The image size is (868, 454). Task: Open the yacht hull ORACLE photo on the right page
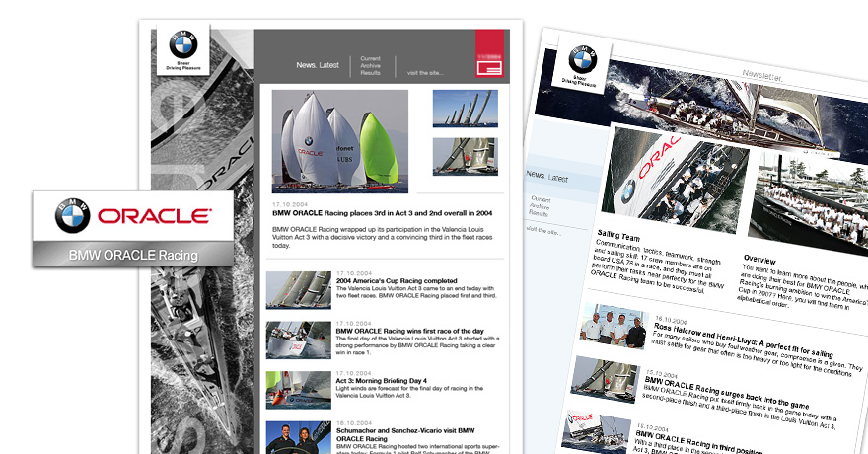[675, 179]
